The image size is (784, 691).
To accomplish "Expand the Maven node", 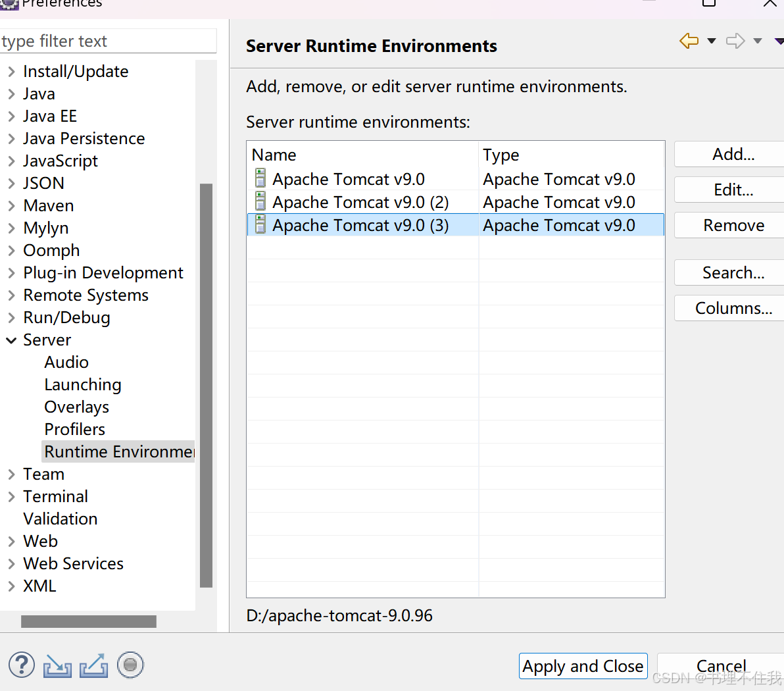I will pyautogui.click(x=11, y=205).
